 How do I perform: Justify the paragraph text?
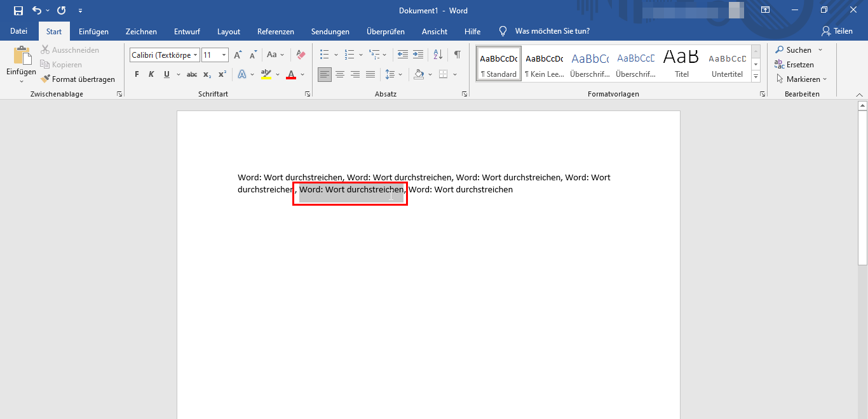tap(370, 75)
